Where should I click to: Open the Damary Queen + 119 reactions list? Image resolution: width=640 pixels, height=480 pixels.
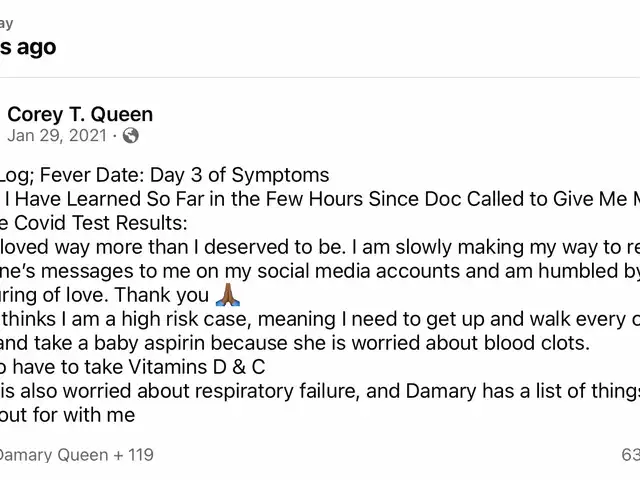point(76,455)
